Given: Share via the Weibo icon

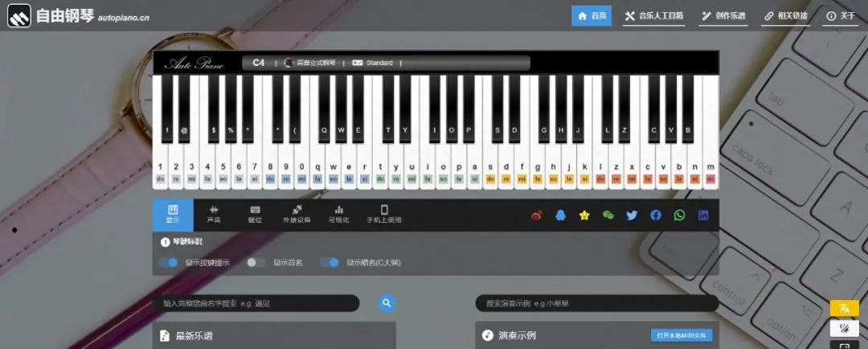Looking at the screenshot, I should click(537, 216).
